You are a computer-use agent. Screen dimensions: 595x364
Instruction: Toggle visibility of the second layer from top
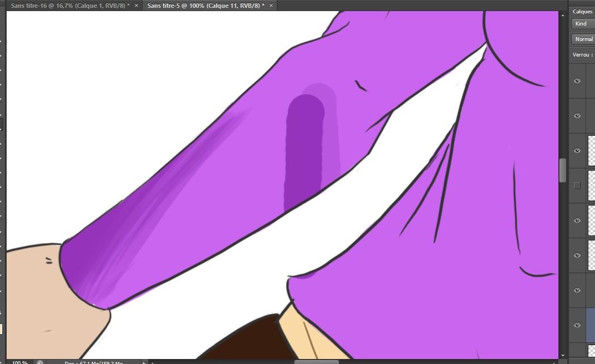point(577,116)
